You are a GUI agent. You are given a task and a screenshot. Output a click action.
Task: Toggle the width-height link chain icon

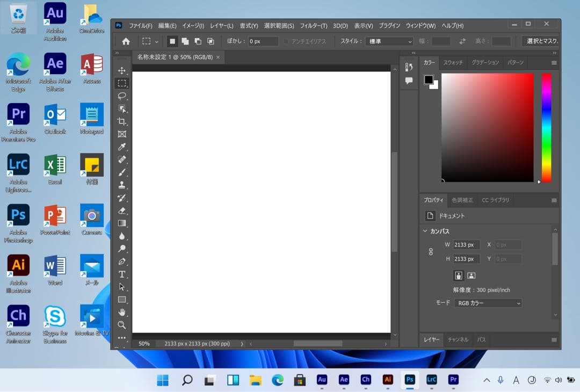click(x=431, y=251)
